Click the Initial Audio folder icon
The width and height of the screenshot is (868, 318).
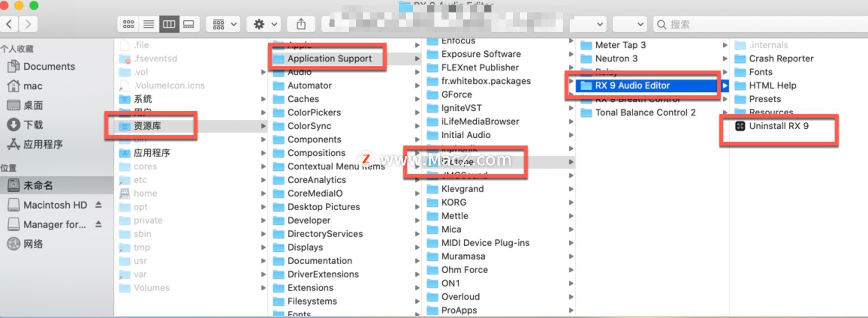pos(433,135)
